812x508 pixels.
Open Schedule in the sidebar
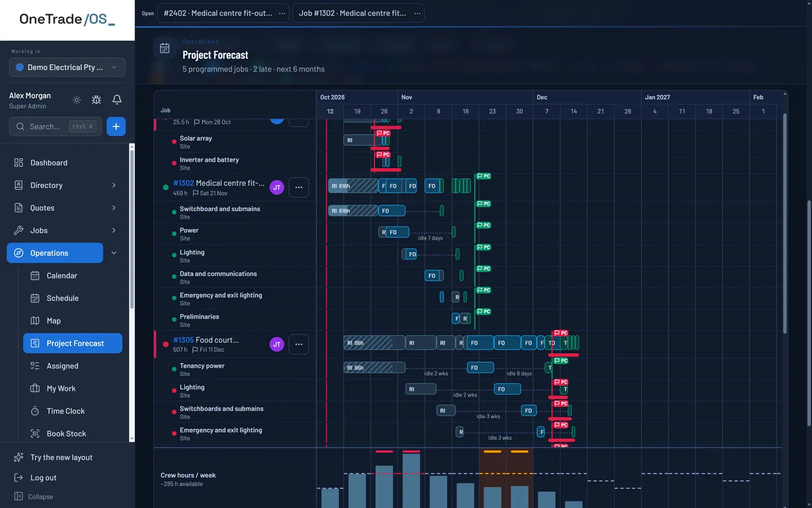pos(73,298)
